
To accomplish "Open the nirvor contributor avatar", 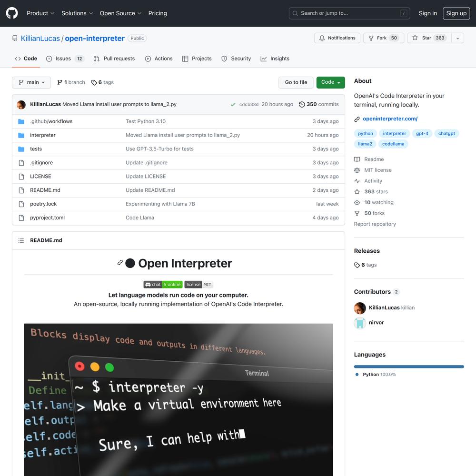I will [x=360, y=323].
